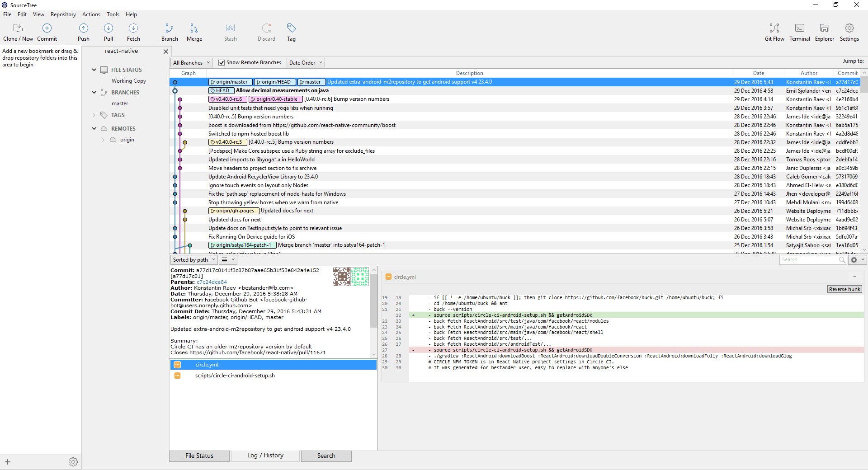
Task: Switch to the File Status tab
Action: click(199, 456)
